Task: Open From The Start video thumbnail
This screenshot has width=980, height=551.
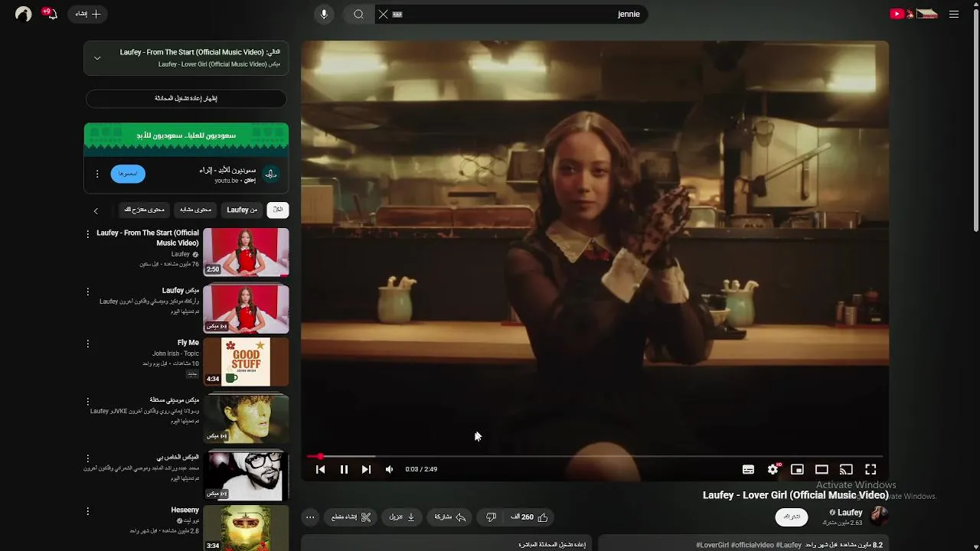Action: pyautogui.click(x=246, y=252)
